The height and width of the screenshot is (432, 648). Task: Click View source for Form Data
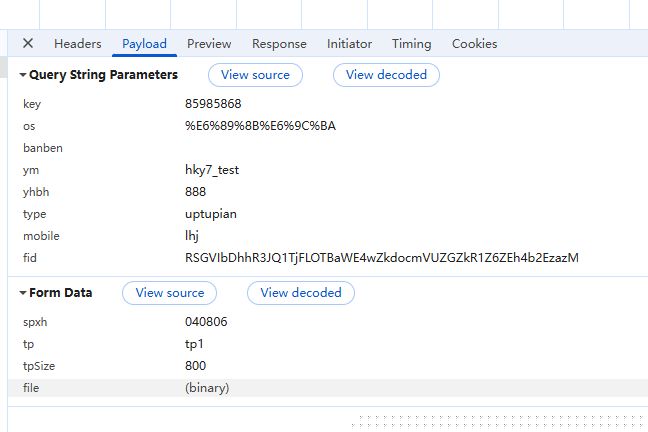tap(170, 293)
